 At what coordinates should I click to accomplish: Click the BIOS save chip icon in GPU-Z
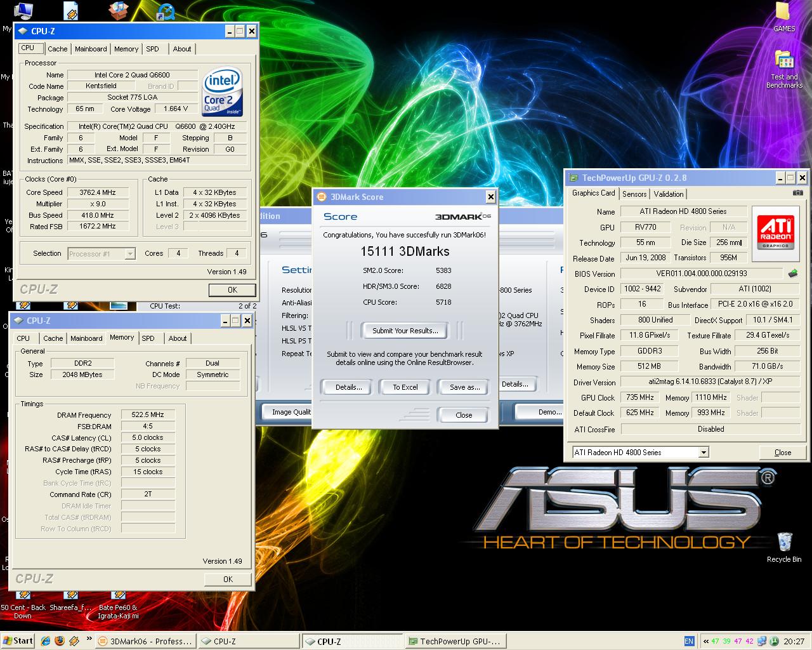point(793,274)
